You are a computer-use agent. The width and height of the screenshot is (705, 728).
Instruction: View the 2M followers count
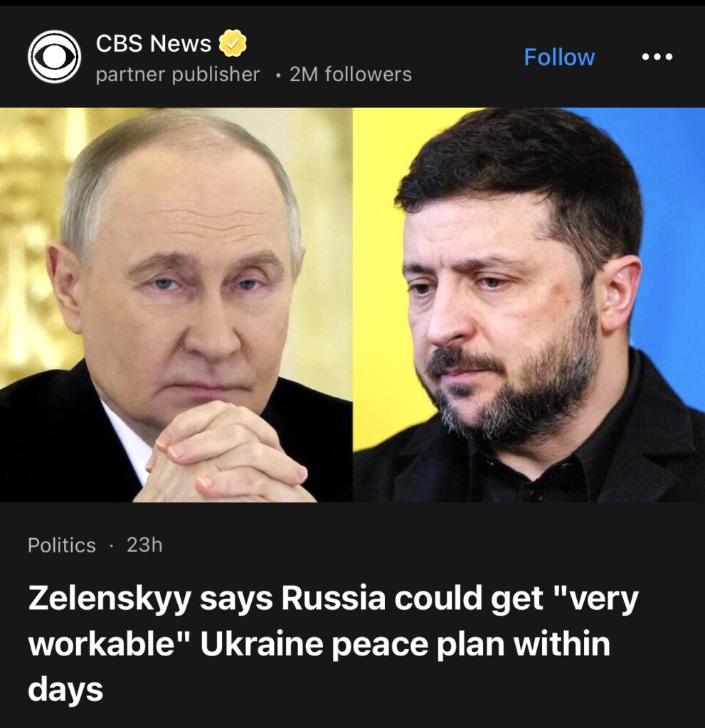[x=351, y=74]
